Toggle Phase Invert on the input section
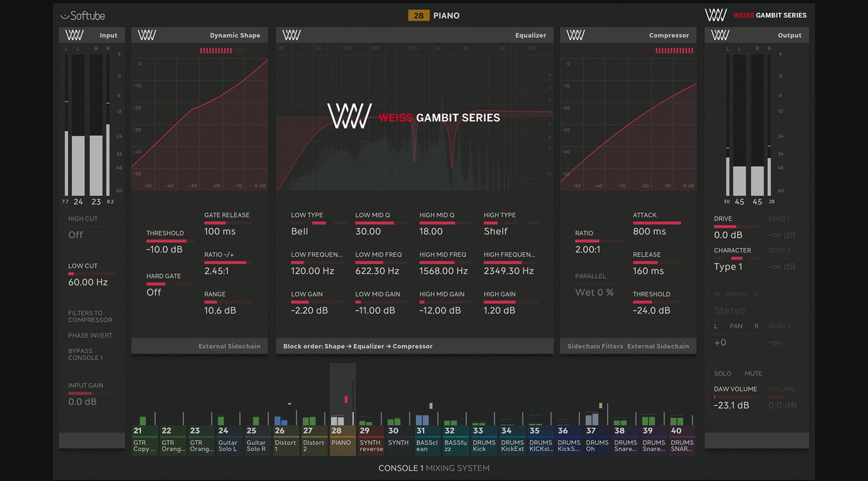The image size is (868, 481). [x=90, y=335]
